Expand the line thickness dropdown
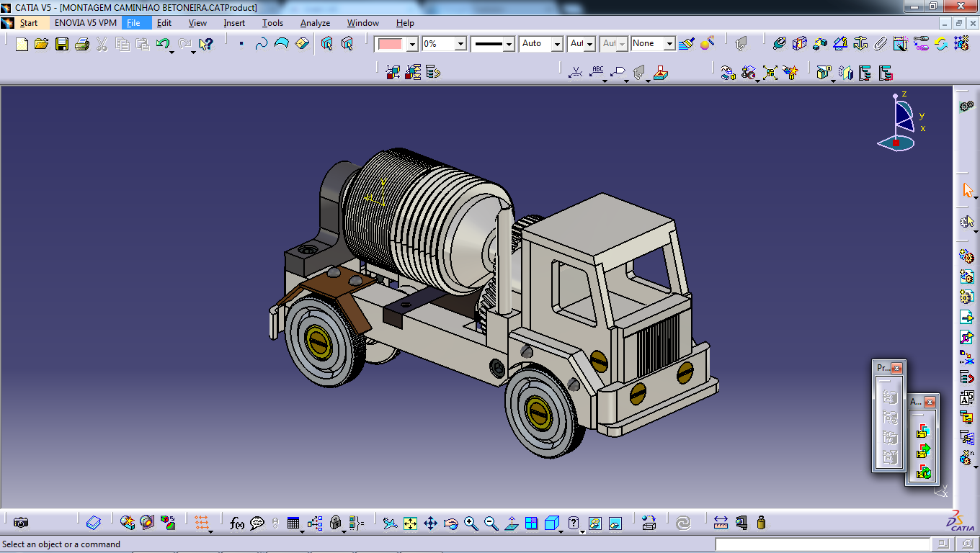 (x=509, y=44)
